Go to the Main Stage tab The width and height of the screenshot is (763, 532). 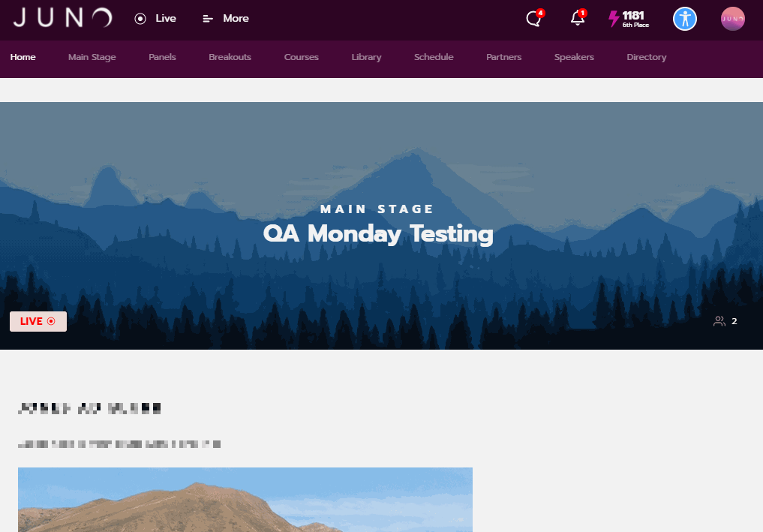point(92,57)
